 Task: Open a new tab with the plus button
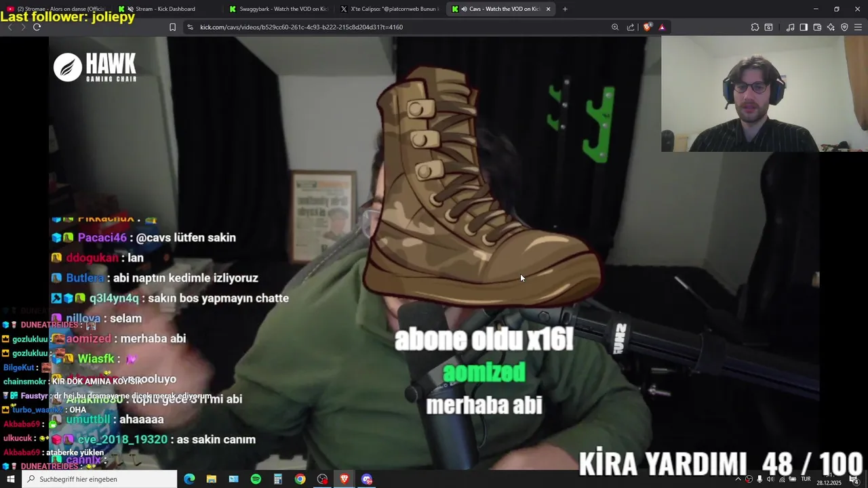pyautogui.click(x=565, y=9)
